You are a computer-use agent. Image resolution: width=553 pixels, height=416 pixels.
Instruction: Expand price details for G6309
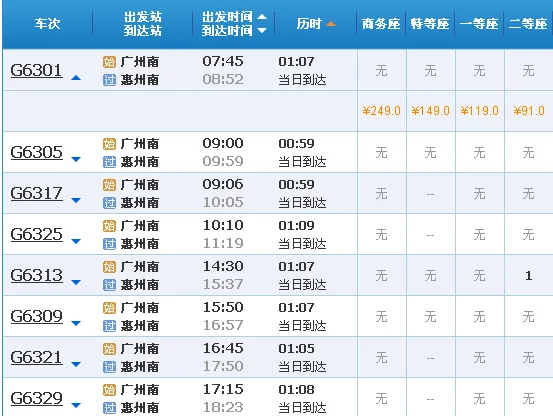[x=76, y=323]
